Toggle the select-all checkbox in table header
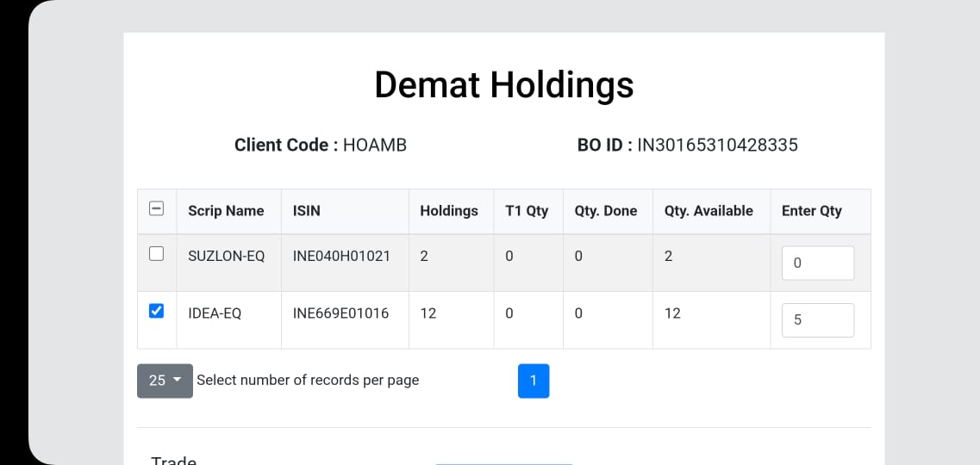 [156, 209]
